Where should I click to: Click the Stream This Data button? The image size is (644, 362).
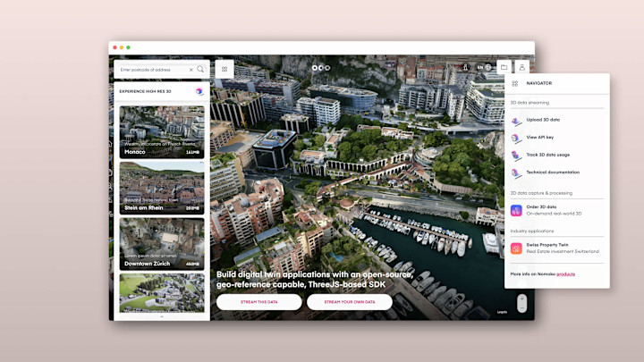pos(259,302)
